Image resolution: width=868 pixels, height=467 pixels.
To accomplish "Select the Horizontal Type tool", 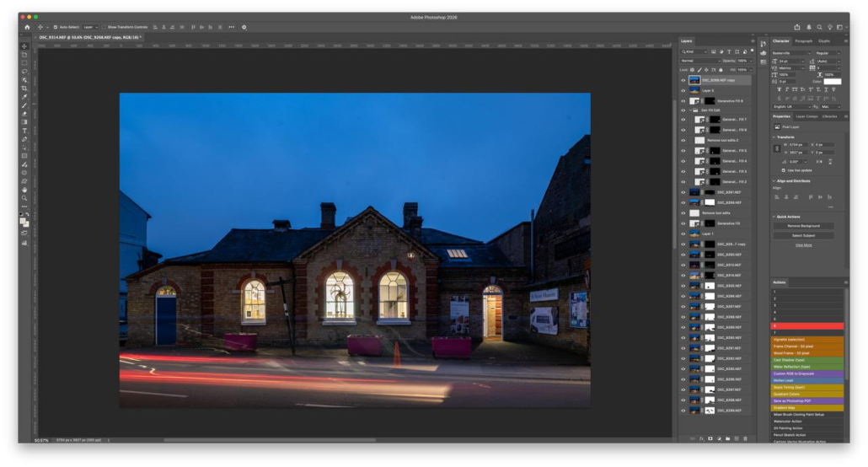I will [x=24, y=131].
